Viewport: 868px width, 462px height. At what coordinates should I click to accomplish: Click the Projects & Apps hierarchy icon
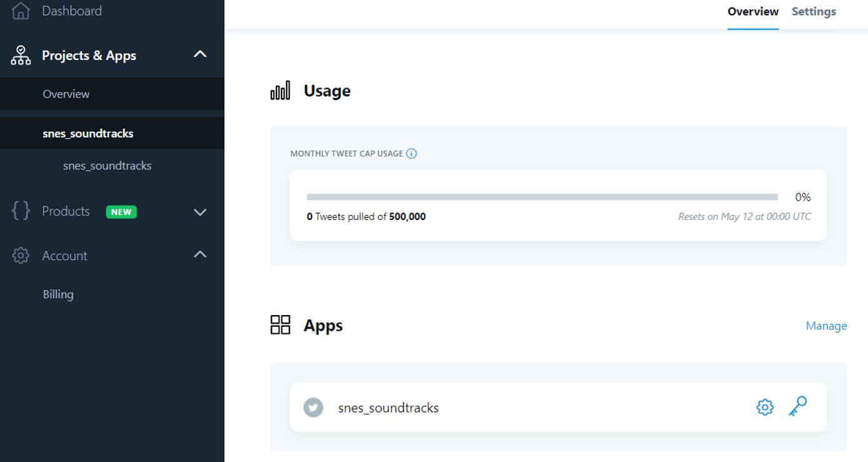pos(20,55)
